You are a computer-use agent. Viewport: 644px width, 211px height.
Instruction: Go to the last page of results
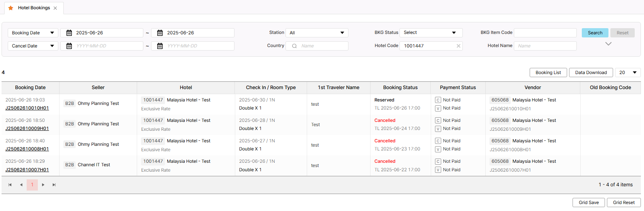pos(54,185)
